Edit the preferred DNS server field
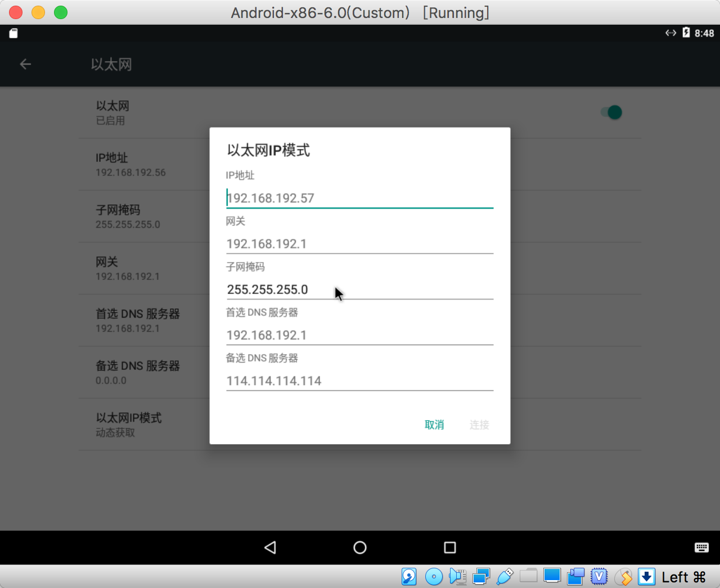 [x=360, y=335]
